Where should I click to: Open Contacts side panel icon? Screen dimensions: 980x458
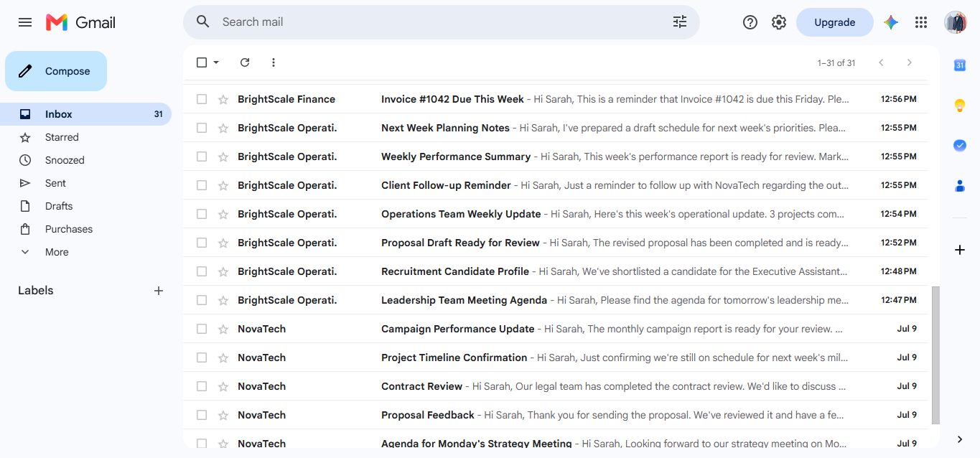pos(960,185)
